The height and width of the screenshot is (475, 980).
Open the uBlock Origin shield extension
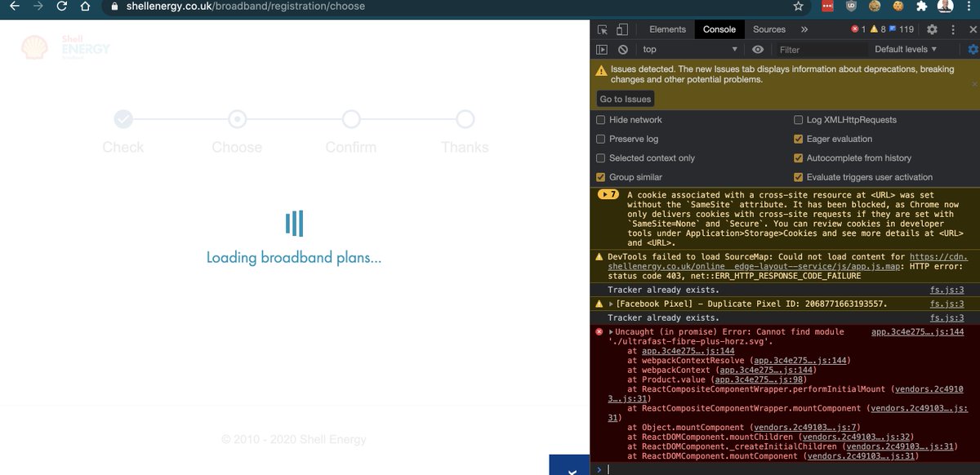tap(851, 6)
